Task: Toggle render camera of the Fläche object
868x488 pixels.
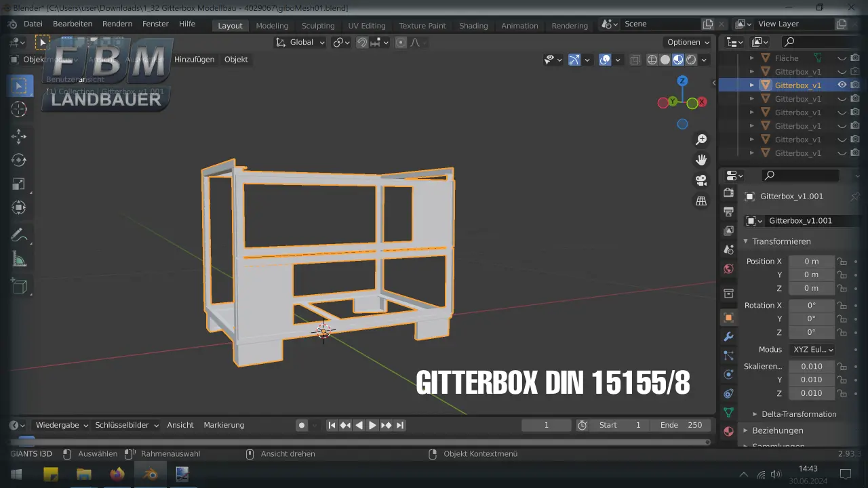Action: (856, 58)
